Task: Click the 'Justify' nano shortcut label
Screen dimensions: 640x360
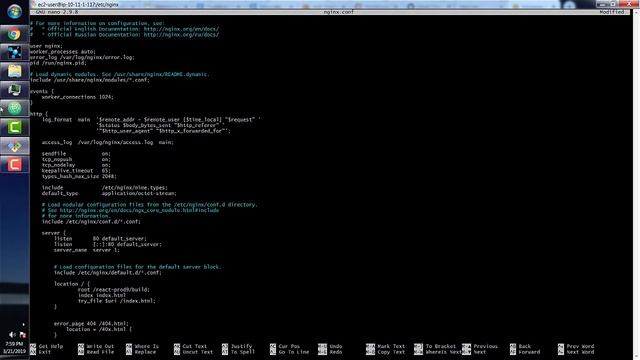Action: pyautogui.click(x=241, y=346)
